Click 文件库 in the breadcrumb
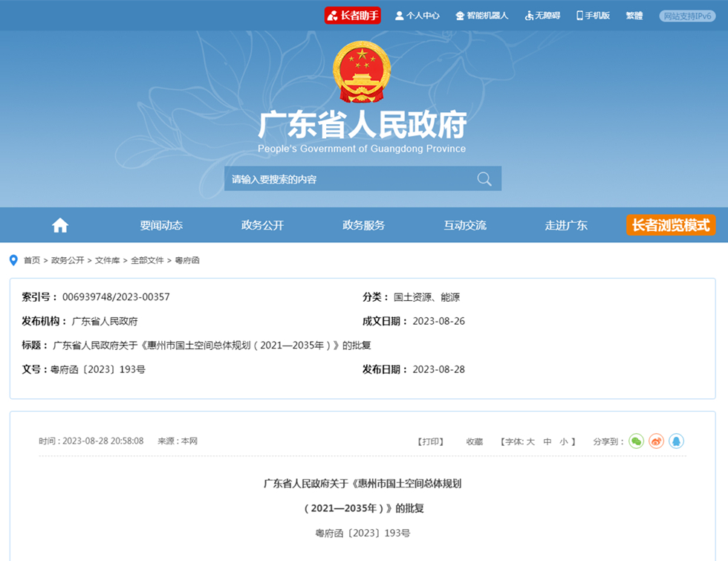Image resolution: width=728 pixels, height=561 pixels. [107, 260]
